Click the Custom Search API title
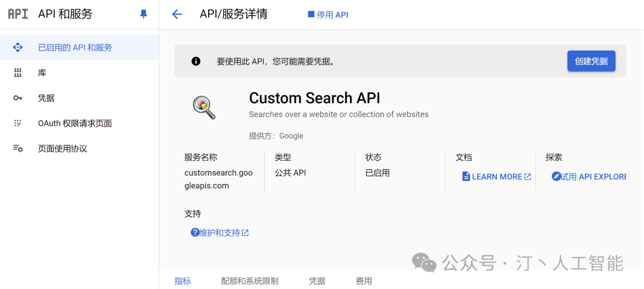Screen dimensions: 644x289 pyautogui.click(x=315, y=98)
